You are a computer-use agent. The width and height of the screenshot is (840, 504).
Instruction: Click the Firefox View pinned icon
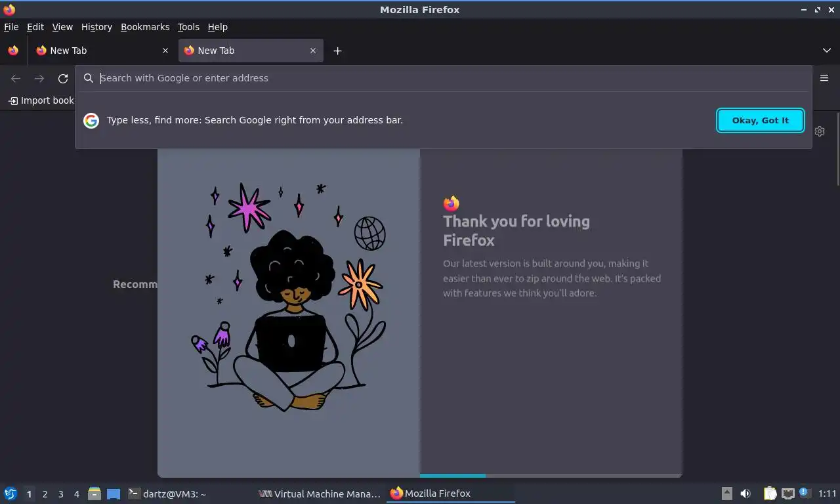coord(13,51)
